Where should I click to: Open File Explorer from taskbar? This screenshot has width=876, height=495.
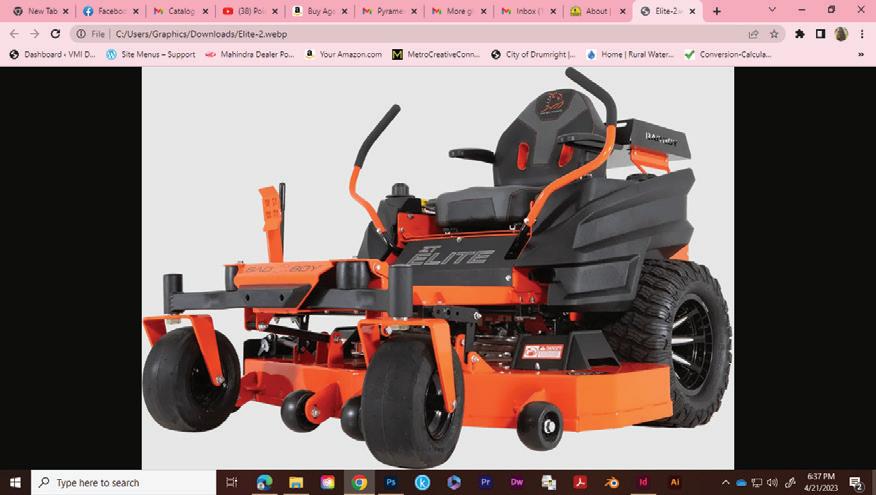(x=296, y=482)
